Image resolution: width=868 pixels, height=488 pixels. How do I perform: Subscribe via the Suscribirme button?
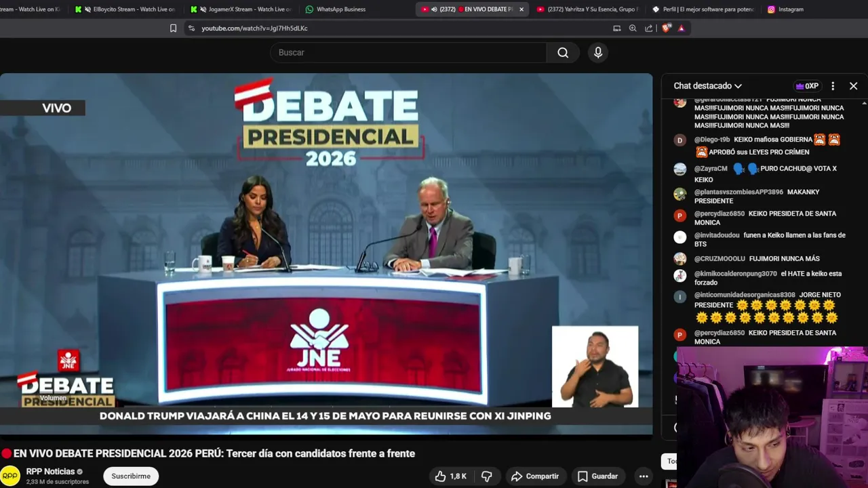click(x=131, y=476)
